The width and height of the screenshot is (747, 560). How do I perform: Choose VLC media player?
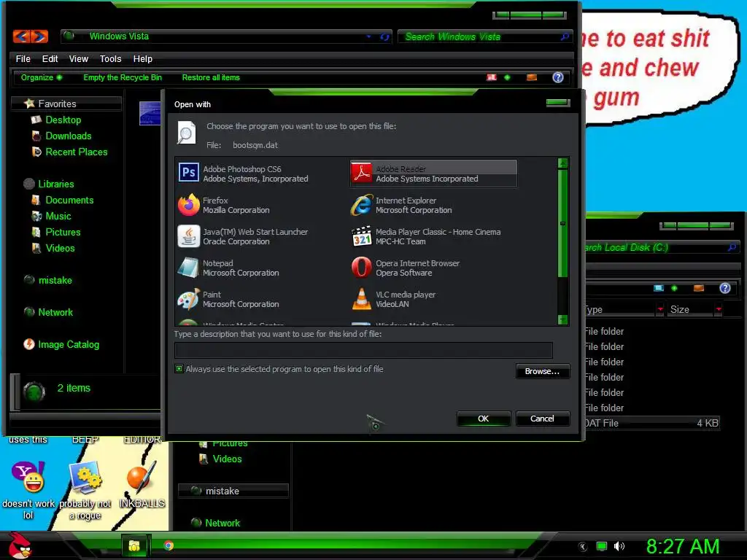point(433,300)
